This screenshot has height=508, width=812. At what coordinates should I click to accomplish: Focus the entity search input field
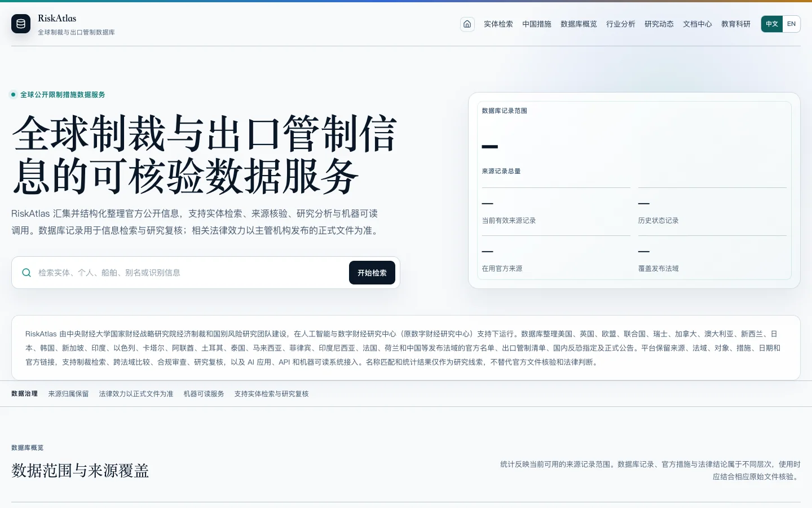191,273
